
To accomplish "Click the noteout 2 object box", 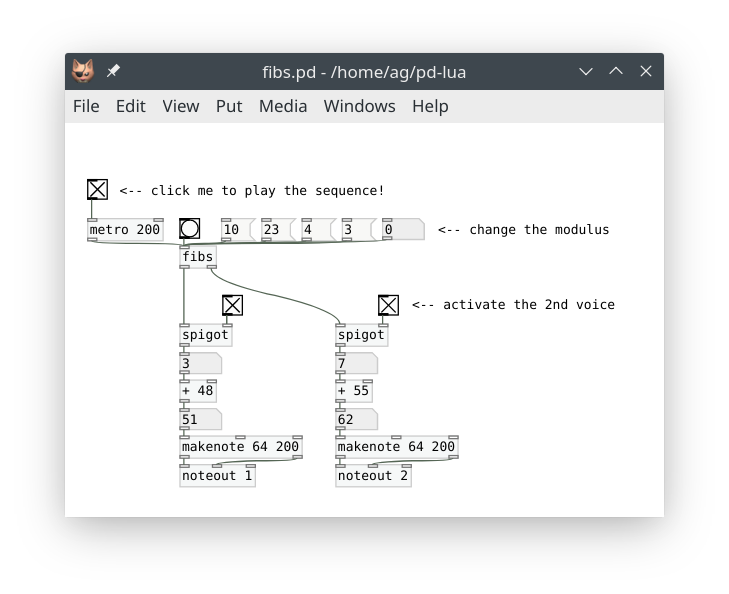I will click(x=373, y=476).
